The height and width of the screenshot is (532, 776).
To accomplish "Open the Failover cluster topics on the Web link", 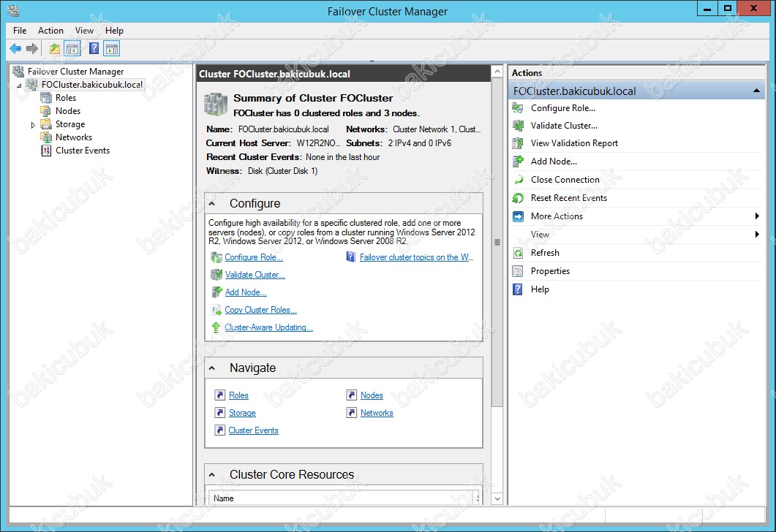I will (x=416, y=257).
